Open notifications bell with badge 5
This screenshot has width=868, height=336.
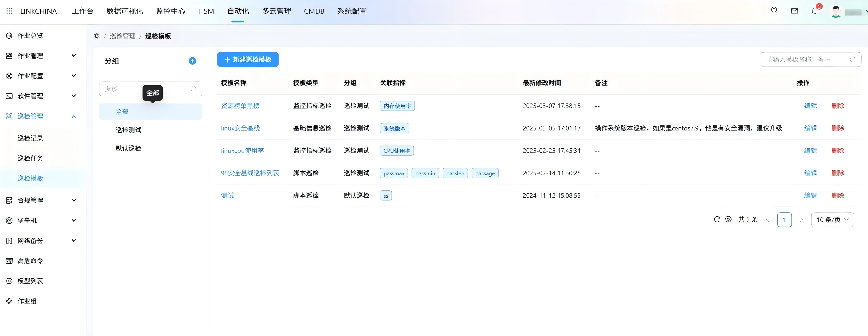coord(815,11)
